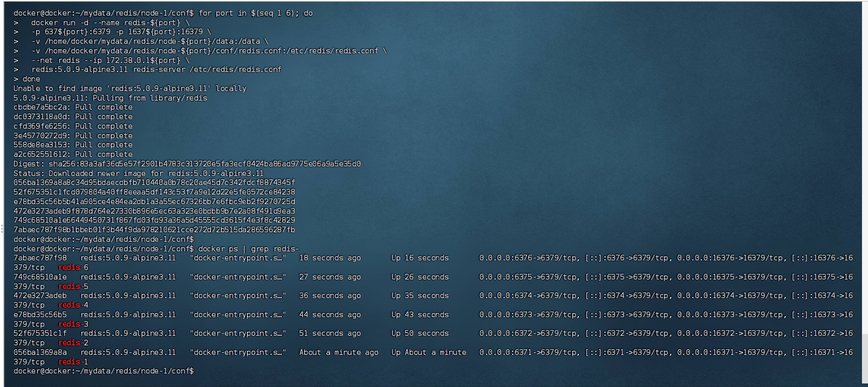Screen dimensions: 868x387
Task: Click the '/data:/data' volume mount line
Action: (x=150, y=41)
